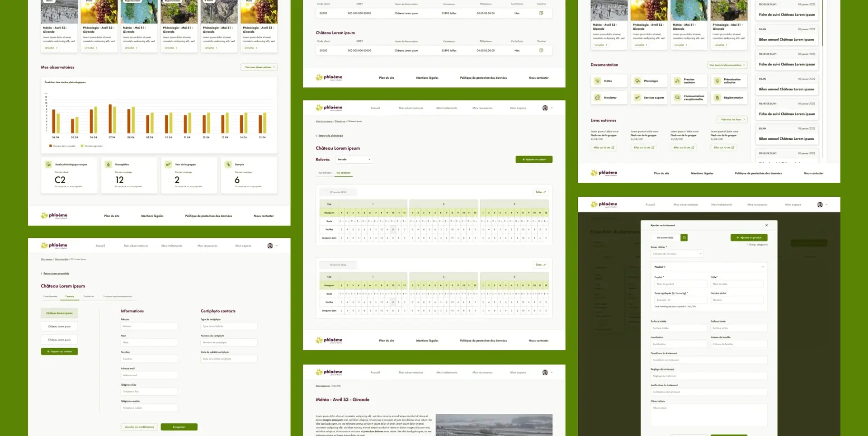Click Retour à la phénologie link
The height and width of the screenshot is (436, 868).
[x=330, y=136]
